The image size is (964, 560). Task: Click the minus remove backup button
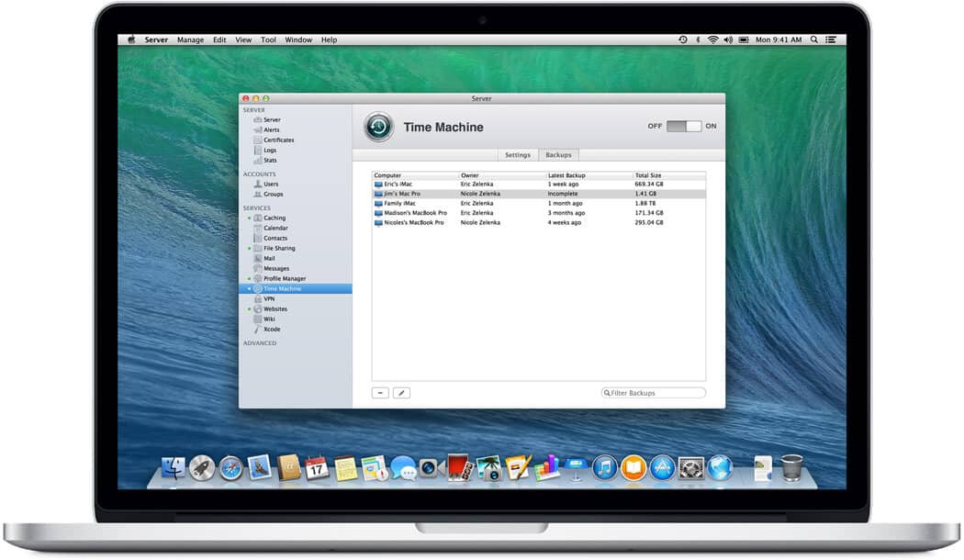click(x=381, y=393)
